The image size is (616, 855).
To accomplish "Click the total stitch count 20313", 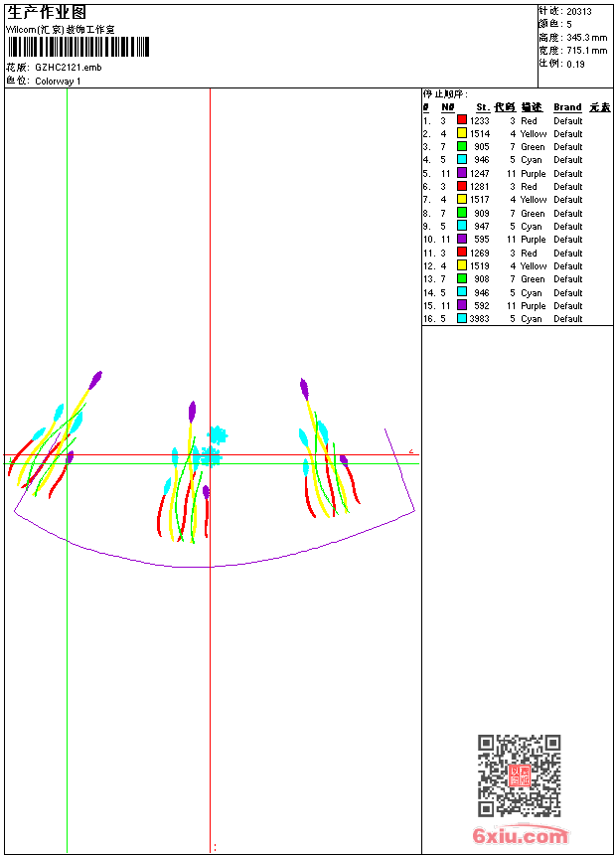I will click(x=579, y=12).
